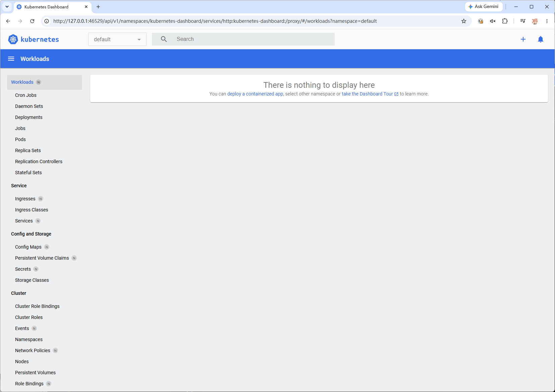Click the N badge beside Secrets
The height and width of the screenshot is (392, 555).
(36, 269)
